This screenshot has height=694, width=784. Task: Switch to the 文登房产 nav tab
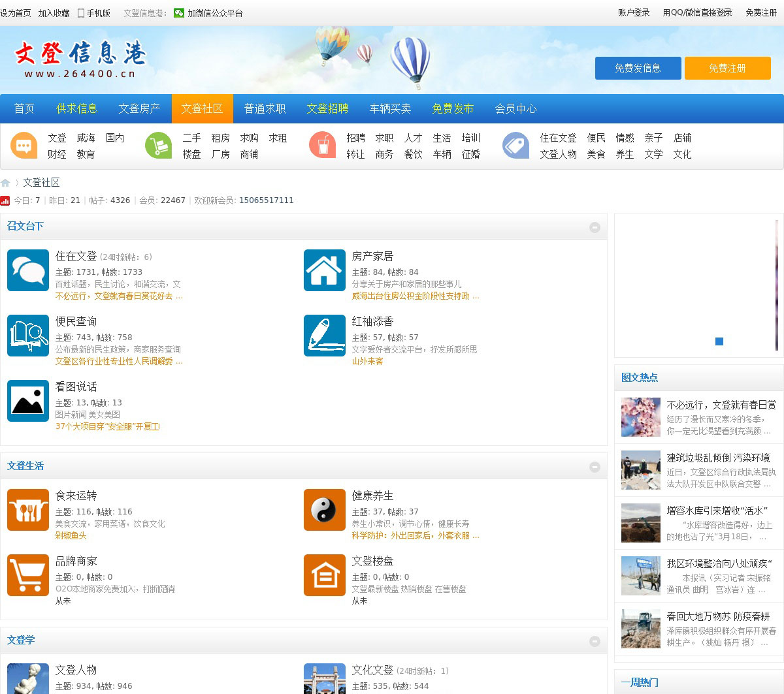click(139, 108)
